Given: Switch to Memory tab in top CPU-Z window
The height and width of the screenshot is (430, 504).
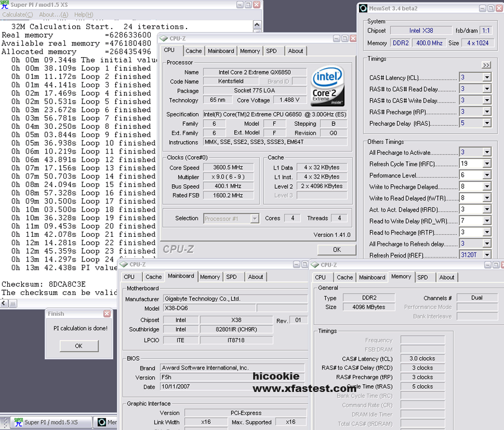Looking at the screenshot, I should point(250,51).
